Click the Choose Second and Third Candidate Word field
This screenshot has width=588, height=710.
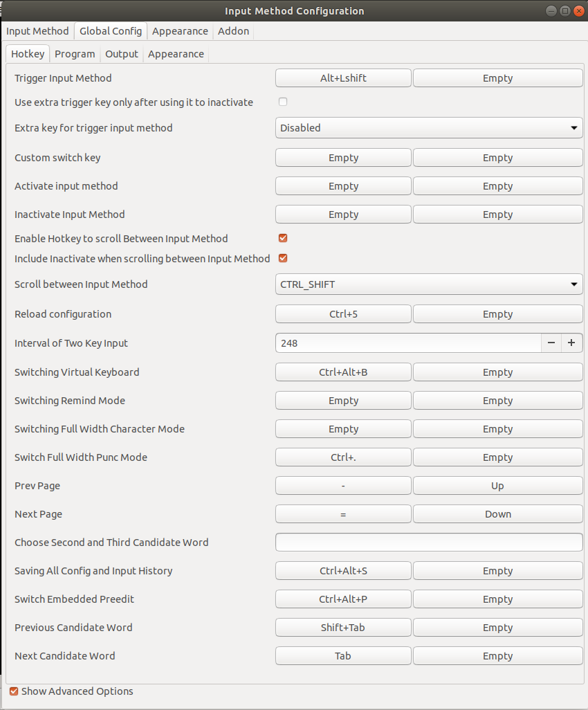click(429, 542)
